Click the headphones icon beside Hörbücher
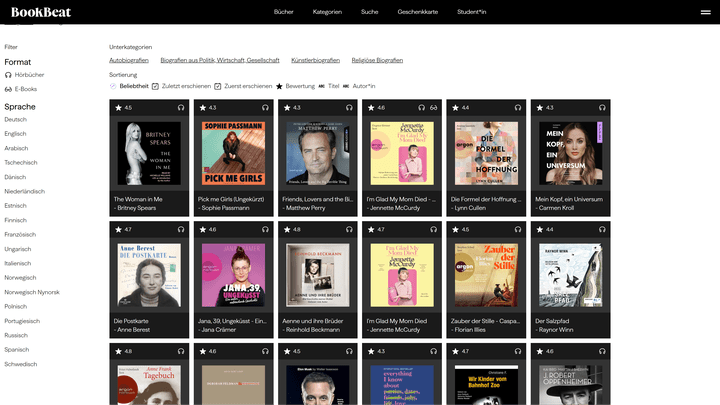720x405 pixels. click(8, 75)
